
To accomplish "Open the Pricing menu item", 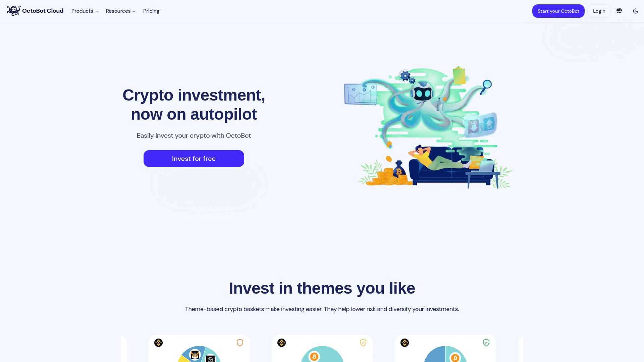I will point(151,11).
